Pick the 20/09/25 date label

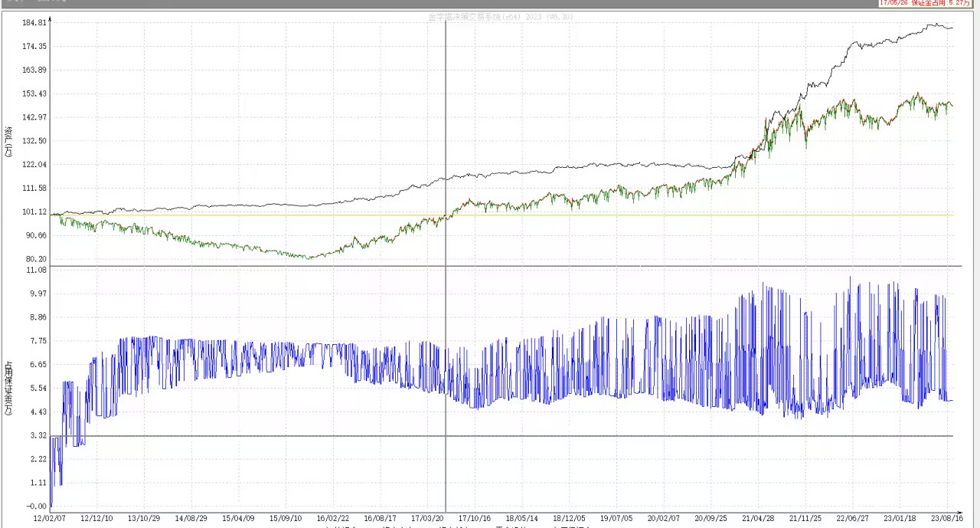pyautogui.click(x=710, y=518)
